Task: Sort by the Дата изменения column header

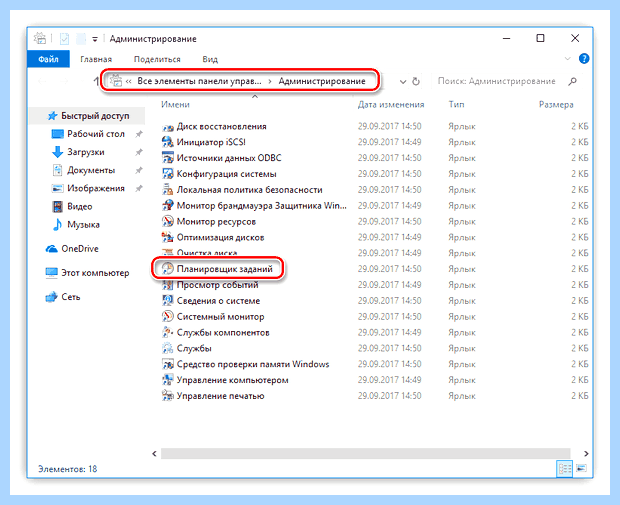Action: pyautogui.click(x=391, y=104)
